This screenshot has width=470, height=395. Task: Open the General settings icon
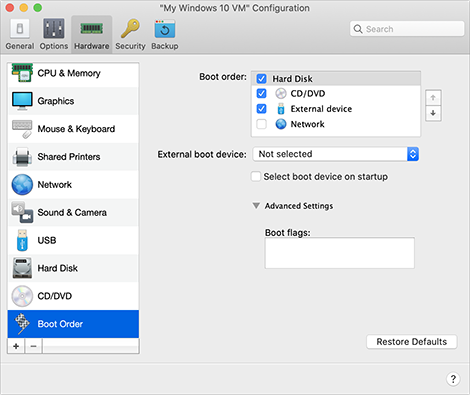point(20,29)
